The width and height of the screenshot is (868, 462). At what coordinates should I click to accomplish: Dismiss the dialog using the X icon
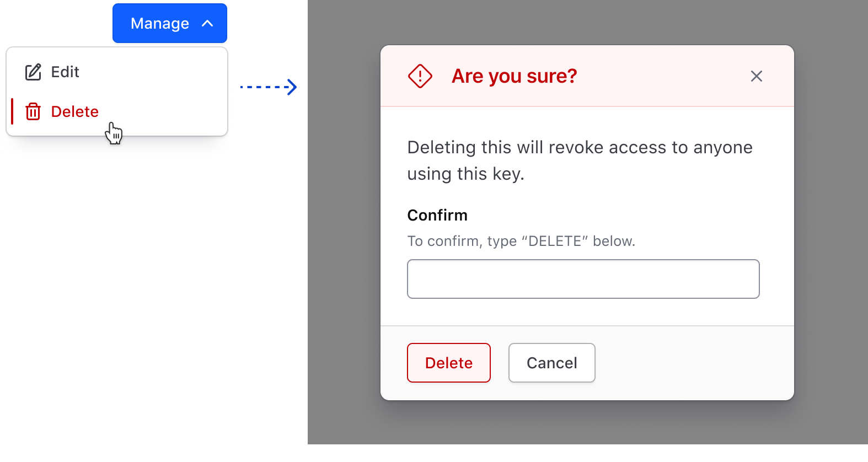point(756,76)
